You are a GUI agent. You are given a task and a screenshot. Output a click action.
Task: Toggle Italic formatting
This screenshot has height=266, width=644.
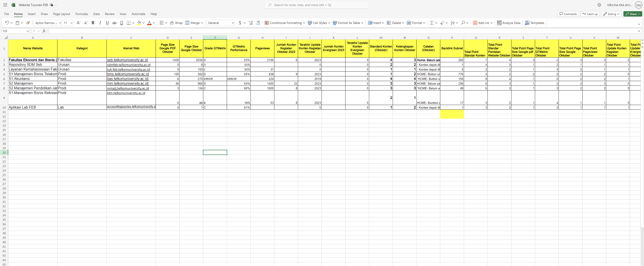coord(100,23)
